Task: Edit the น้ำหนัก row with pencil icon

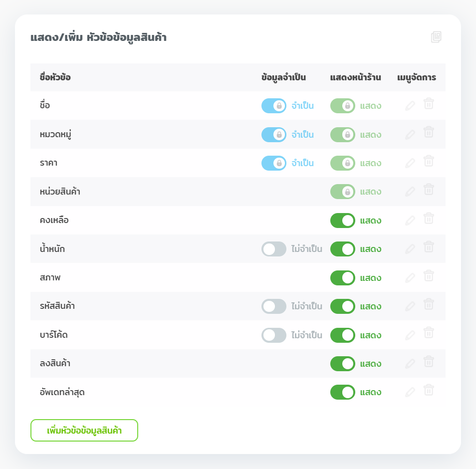Action: pos(410,249)
